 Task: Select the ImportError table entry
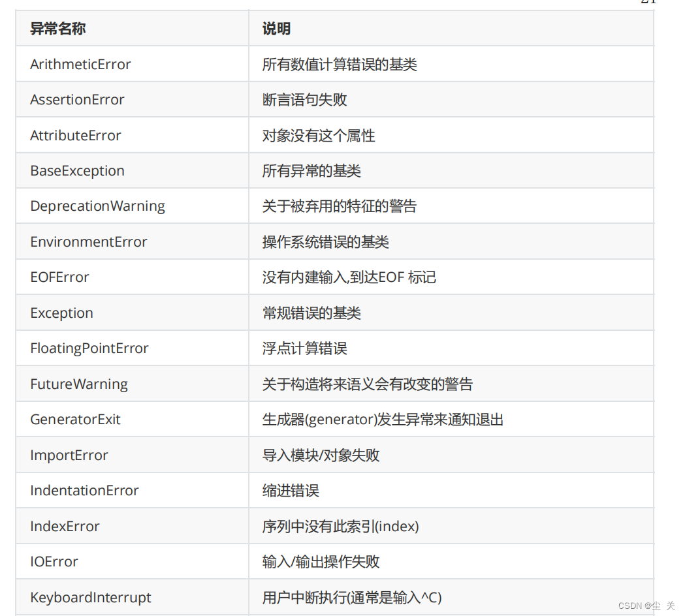pos(69,455)
